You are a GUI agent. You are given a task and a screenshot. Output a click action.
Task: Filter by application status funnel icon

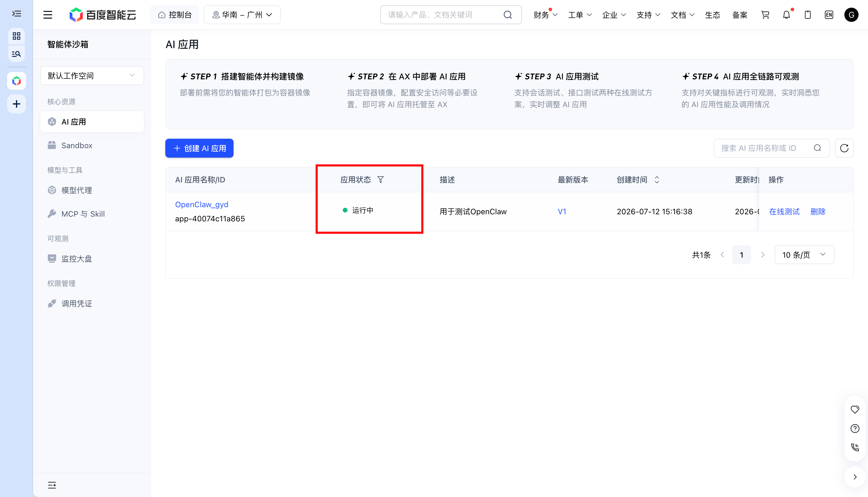click(380, 179)
